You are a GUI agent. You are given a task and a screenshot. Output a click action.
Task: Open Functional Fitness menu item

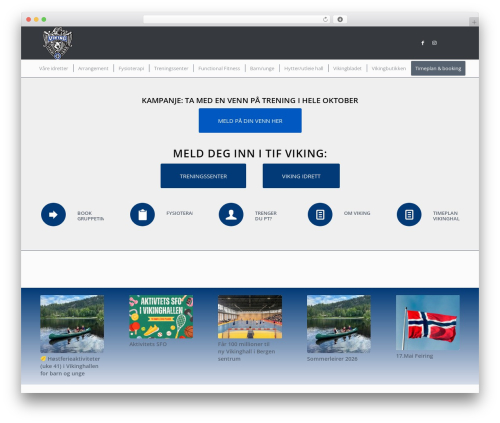[219, 68]
